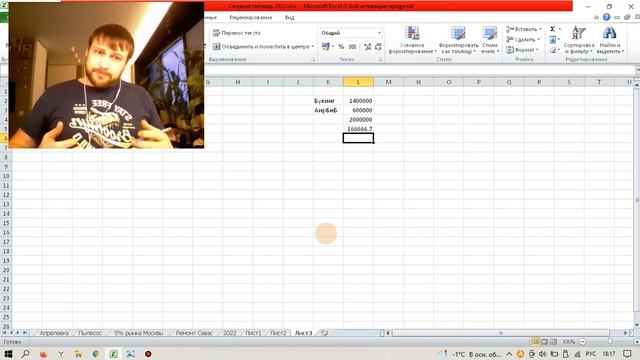640x360 pixels.
Task: Open Cell Styles (Стили ячеек) gallery
Action: tap(490, 40)
